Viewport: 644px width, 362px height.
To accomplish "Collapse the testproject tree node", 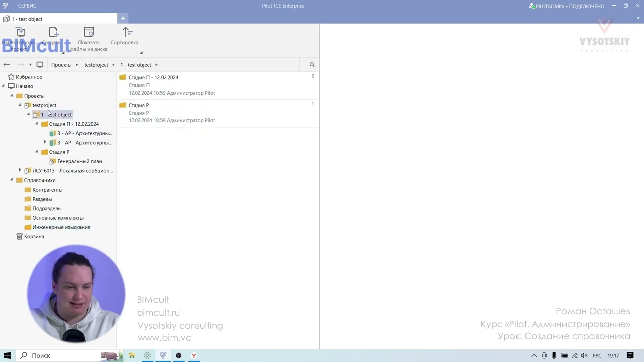I will [20, 105].
